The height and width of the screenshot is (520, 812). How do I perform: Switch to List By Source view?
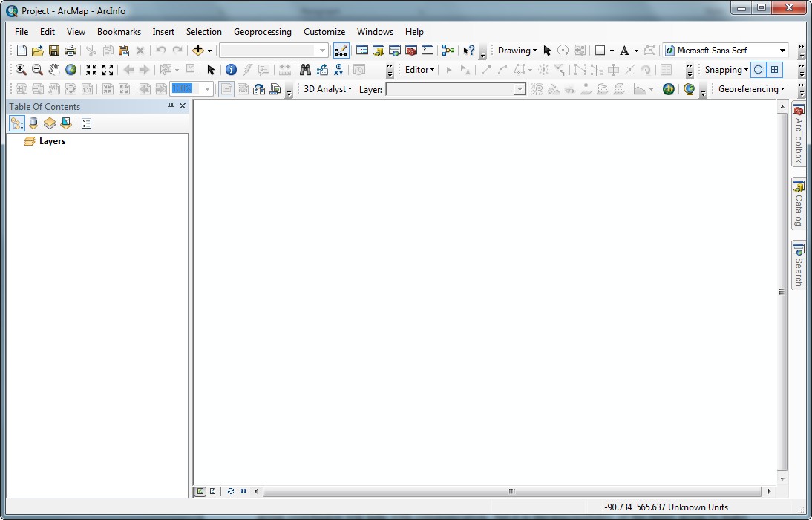click(33, 123)
